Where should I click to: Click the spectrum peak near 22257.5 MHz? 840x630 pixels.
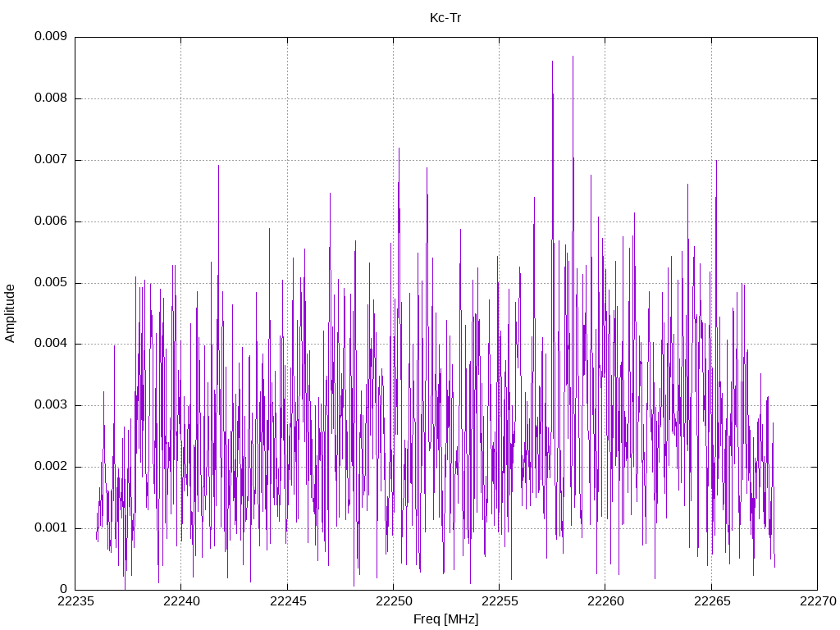coord(552,62)
